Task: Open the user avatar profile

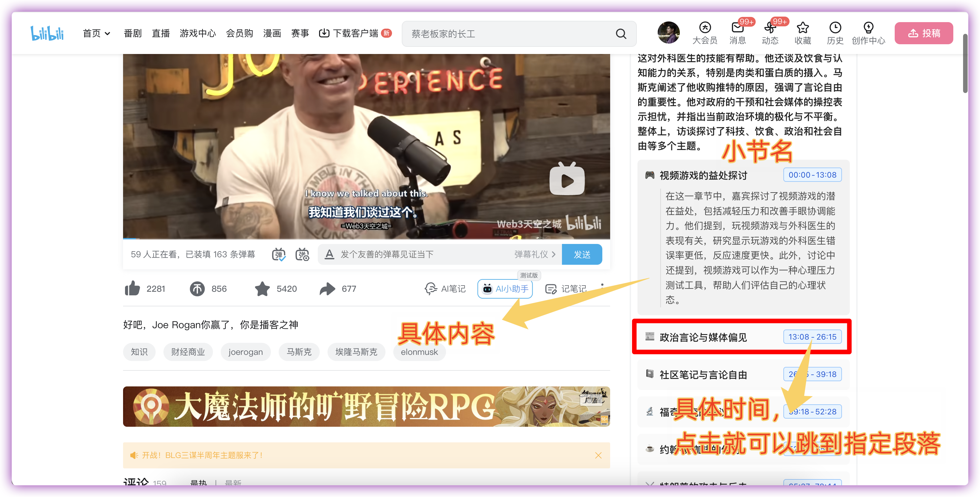Action: 668,33
